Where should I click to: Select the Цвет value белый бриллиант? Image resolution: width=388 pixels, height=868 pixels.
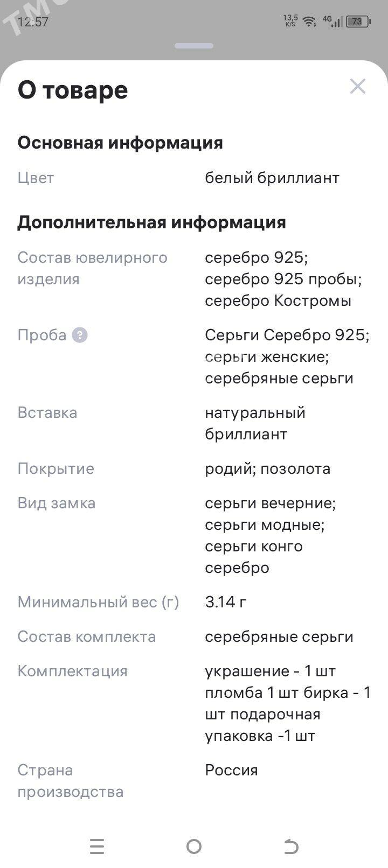click(x=272, y=178)
